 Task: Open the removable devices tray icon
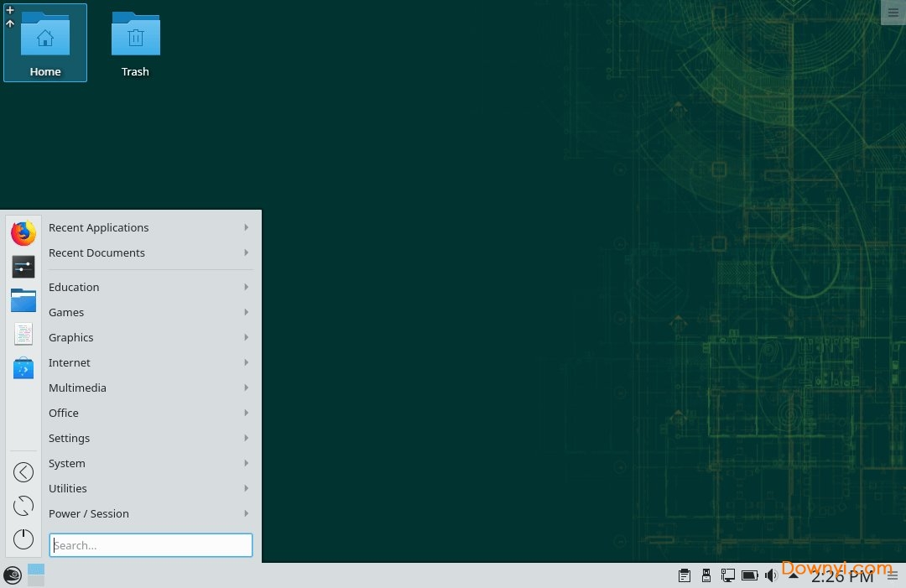tap(706, 575)
